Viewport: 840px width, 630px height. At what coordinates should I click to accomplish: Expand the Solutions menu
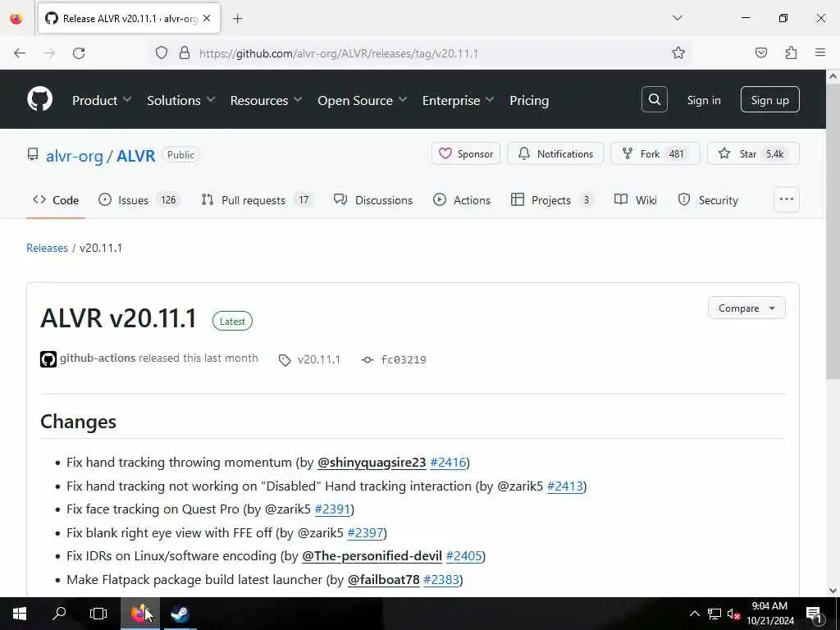point(181,100)
